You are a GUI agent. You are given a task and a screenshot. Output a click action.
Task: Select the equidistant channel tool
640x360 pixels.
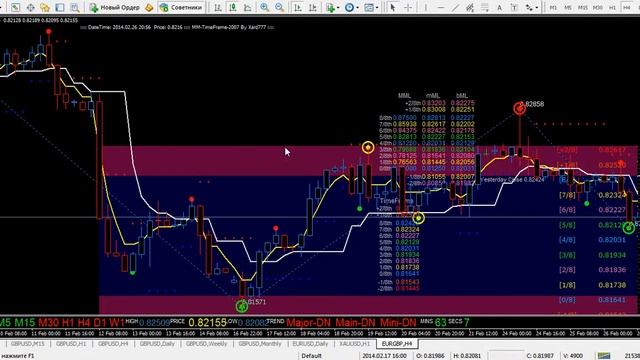pyautogui.click(x=470, y=7)
